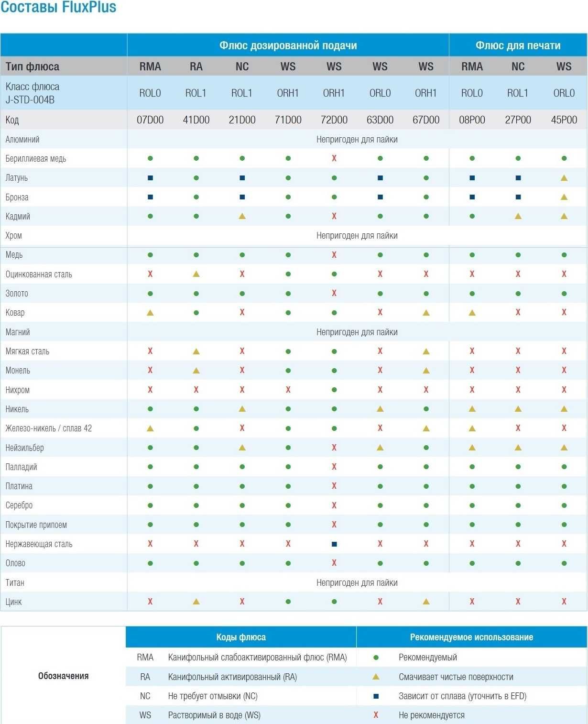Screen dimensions: 588x724
Task: Select flux code 63D00
Action: (x=380, y=120)
